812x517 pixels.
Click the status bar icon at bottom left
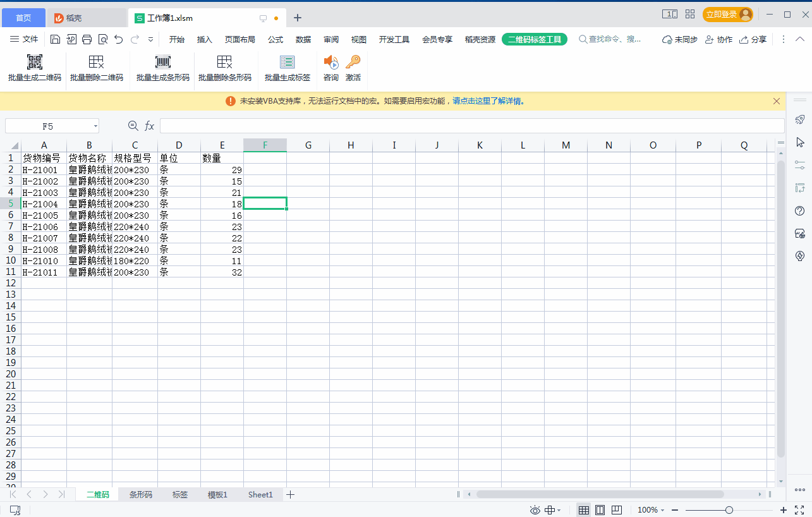15,510
